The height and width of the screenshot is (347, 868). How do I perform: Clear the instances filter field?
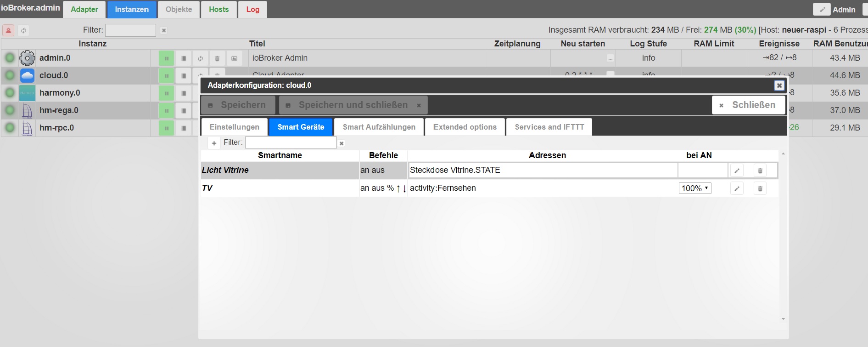(164, 30)
